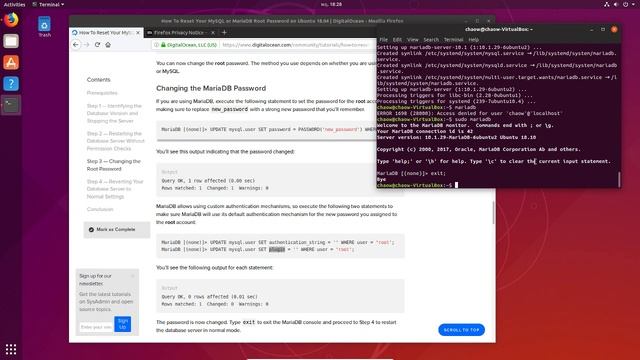Open the terminal View menu
The height and width of the screenshot is (360, 640).
coord(413,40)
